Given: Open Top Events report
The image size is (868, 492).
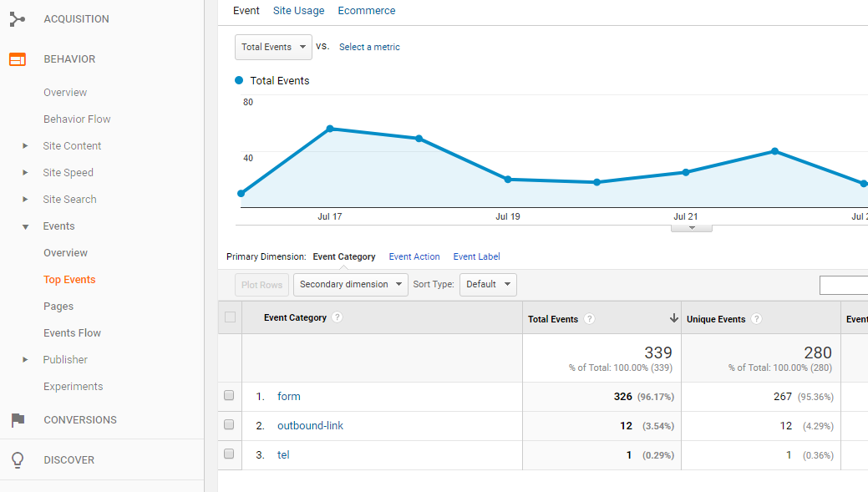Looking at the screenshot, I should 69,280.
